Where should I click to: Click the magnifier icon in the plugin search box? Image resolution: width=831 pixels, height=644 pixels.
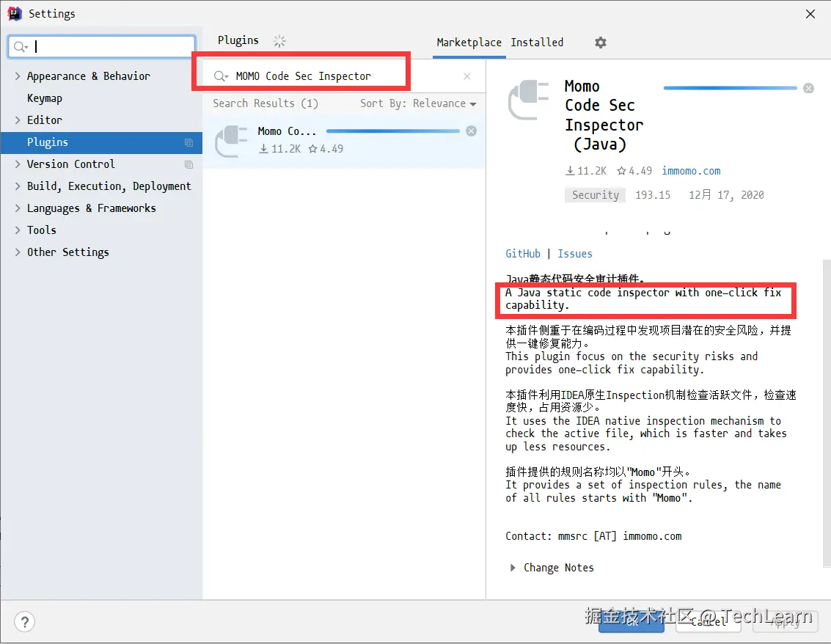point(221,76)
